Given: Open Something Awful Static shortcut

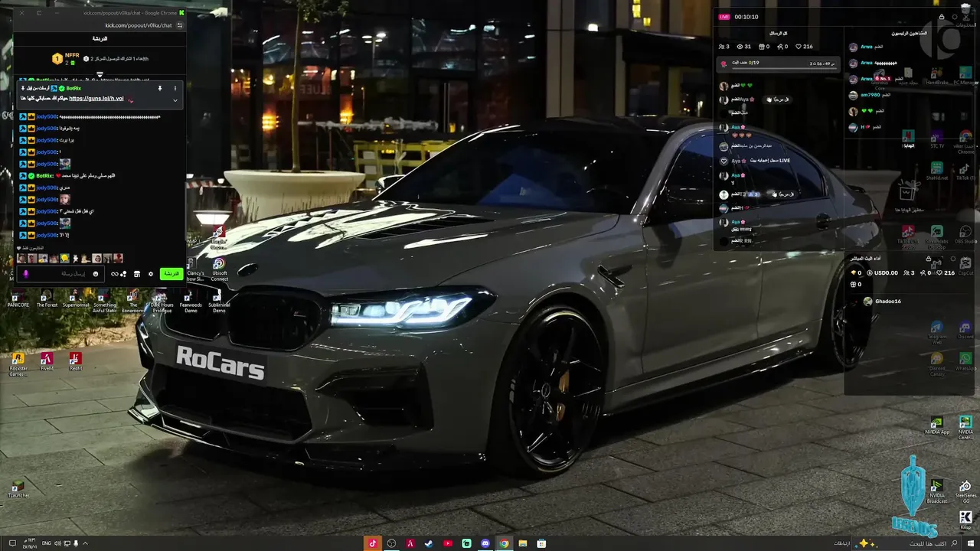Looking at the screenshot, I should pyautogui.click(x=105, y=302).
